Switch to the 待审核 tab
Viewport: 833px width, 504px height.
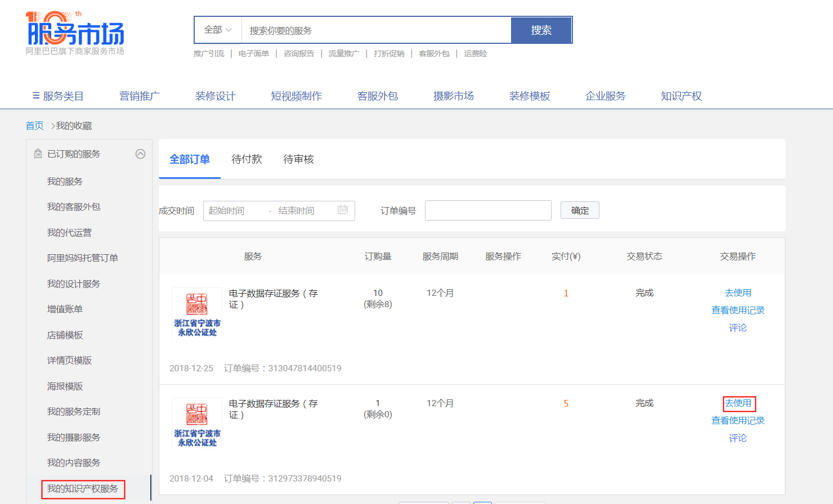click(x=298, y=159)
